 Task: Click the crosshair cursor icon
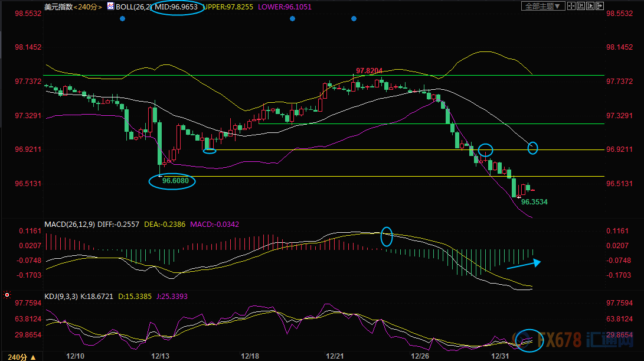click(573, 6)
